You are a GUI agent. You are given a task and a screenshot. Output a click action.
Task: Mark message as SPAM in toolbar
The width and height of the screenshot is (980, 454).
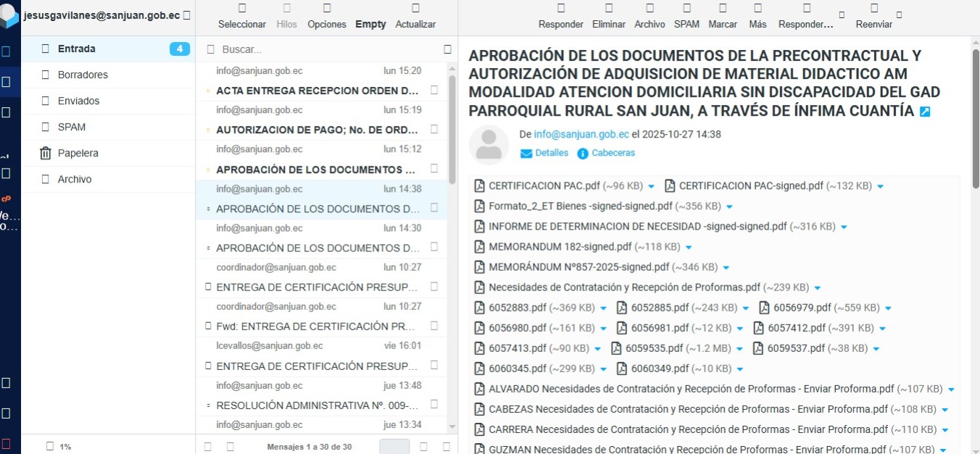click(686, 9)
